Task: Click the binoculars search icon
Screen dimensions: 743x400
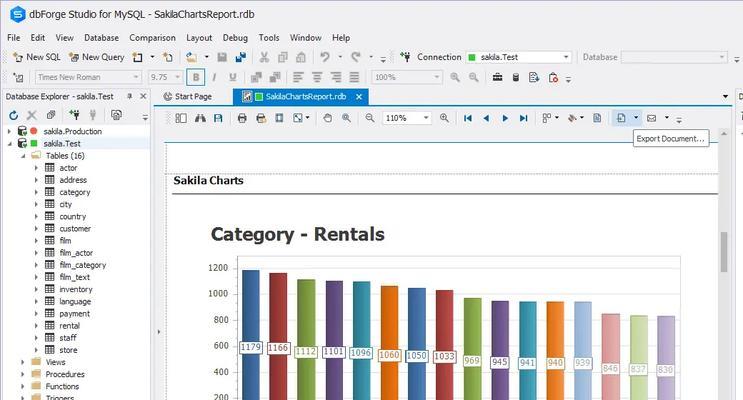Action: [x=200, y=118]
